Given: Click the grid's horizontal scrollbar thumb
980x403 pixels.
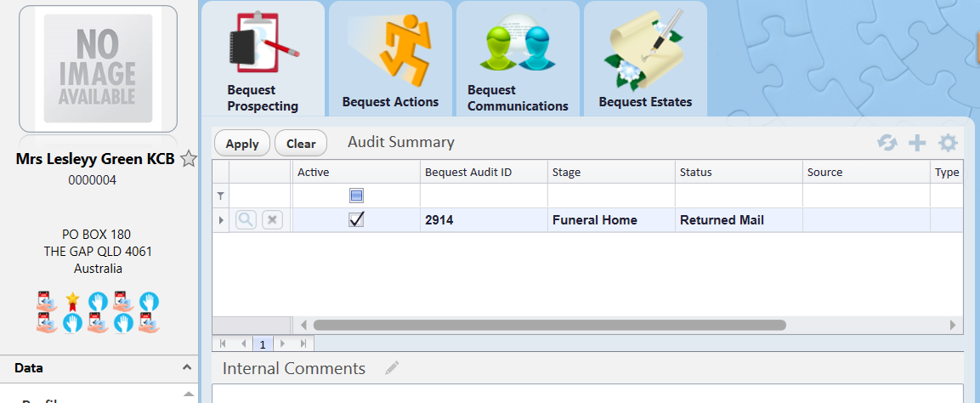Looking at the screenshot, I should coord(549,325).
